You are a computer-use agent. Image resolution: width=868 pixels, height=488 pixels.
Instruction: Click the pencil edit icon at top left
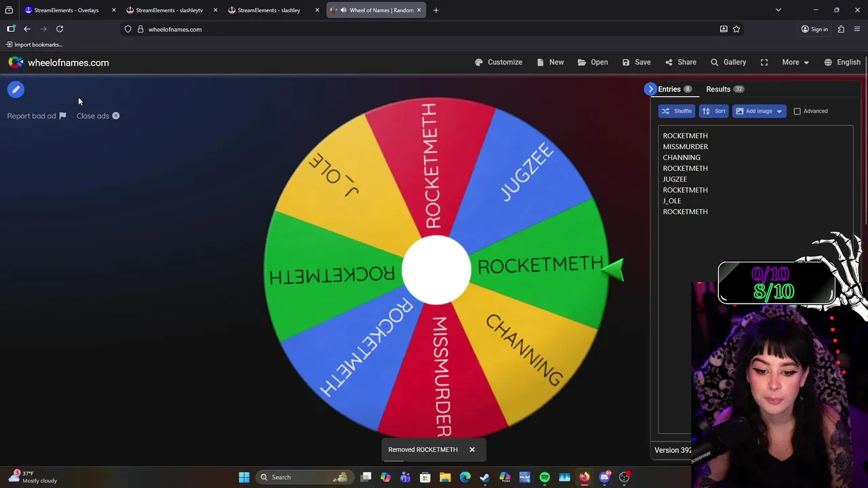click(16, 89)
